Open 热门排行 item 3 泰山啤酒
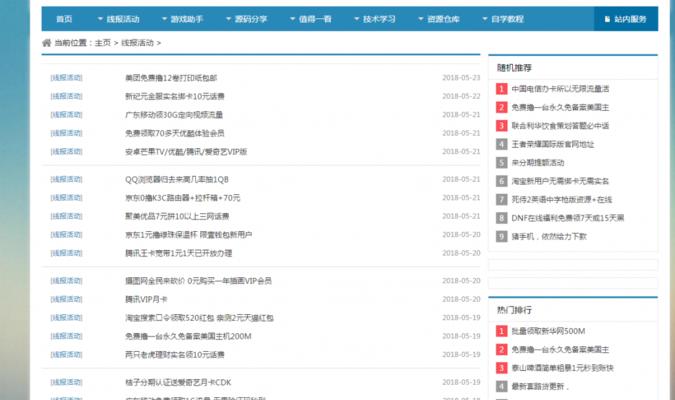 tap(563, 369)
